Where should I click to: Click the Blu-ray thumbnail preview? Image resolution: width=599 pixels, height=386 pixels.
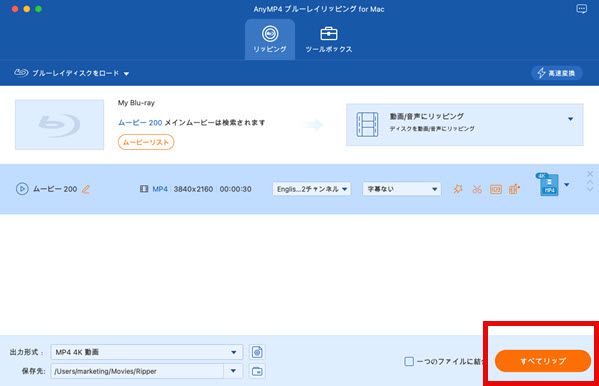coord(59,125)
